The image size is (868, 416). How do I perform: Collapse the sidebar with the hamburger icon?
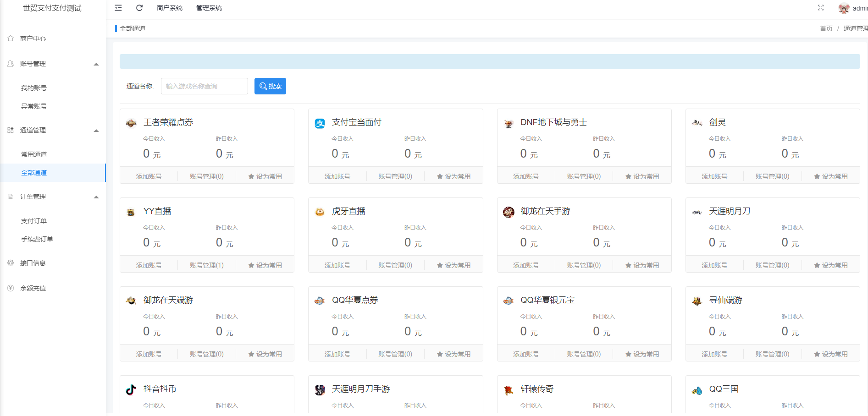[118, 8]
